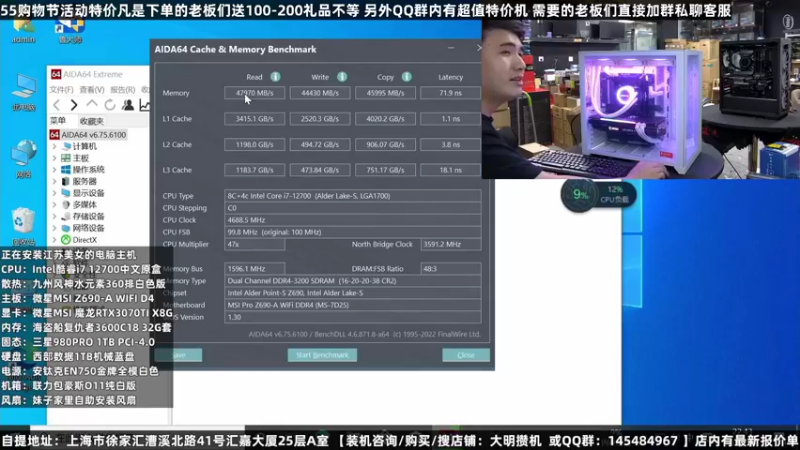This screenshot has width=800, height=450.
Task: Open the 报告(R) menu
Action: (x=122, y=90)
